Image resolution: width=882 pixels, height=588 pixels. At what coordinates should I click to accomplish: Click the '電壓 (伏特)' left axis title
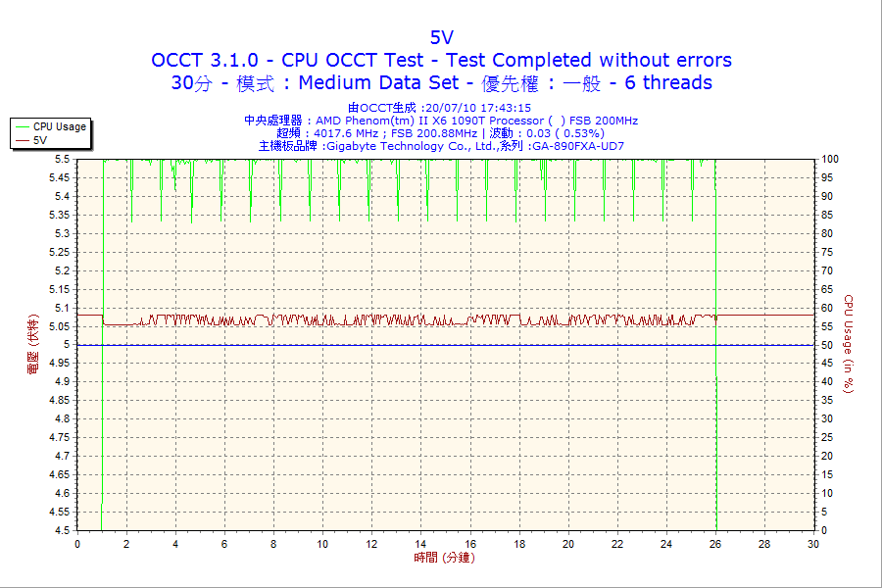coord(33,344)
